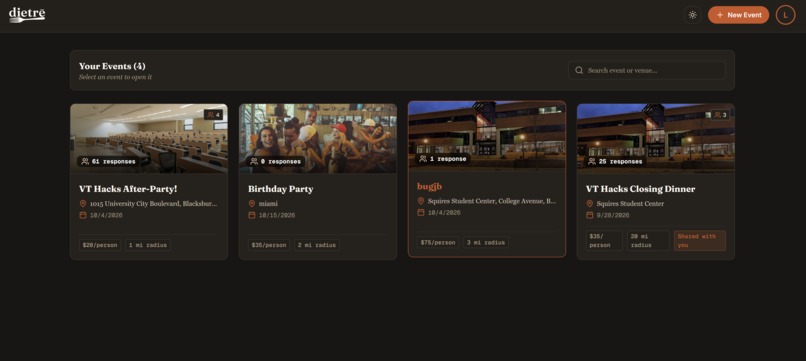Open the Birthday Party thumbnail image

(318, 138)
